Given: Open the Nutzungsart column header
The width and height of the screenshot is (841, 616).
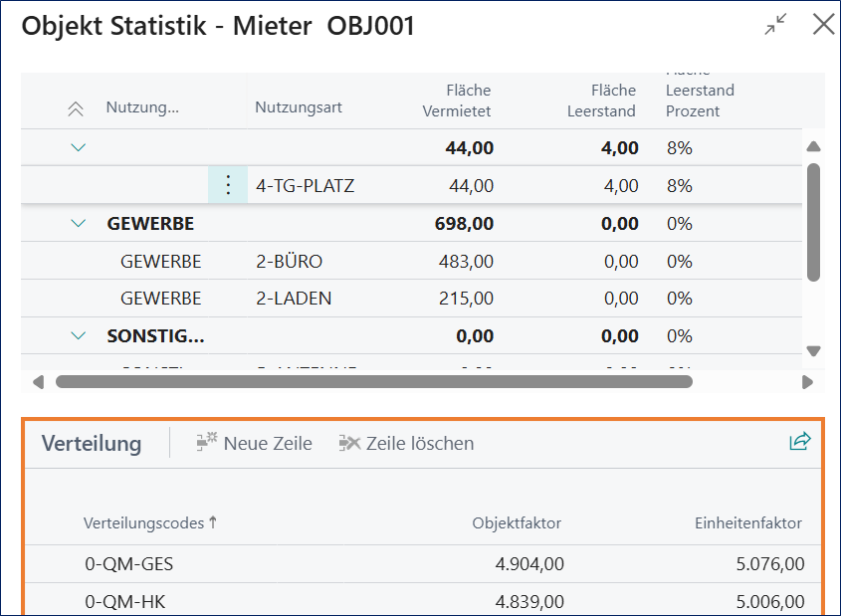Looking at the screenshot, I should click(x=299, y=107).
